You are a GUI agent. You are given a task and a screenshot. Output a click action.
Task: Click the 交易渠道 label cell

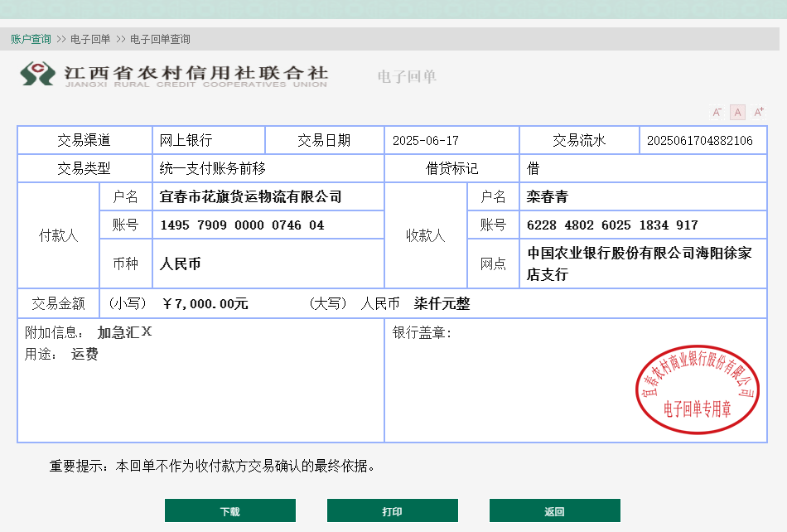click(84, 140)
